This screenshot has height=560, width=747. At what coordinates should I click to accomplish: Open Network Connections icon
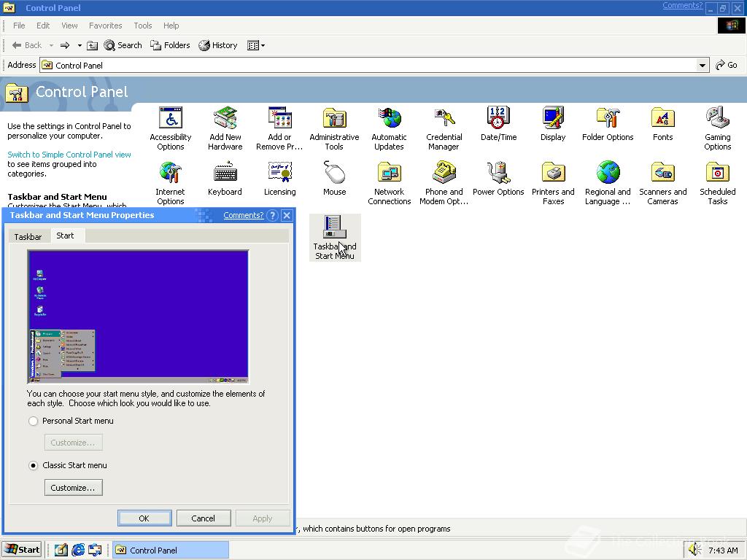(x=390, y=183)
